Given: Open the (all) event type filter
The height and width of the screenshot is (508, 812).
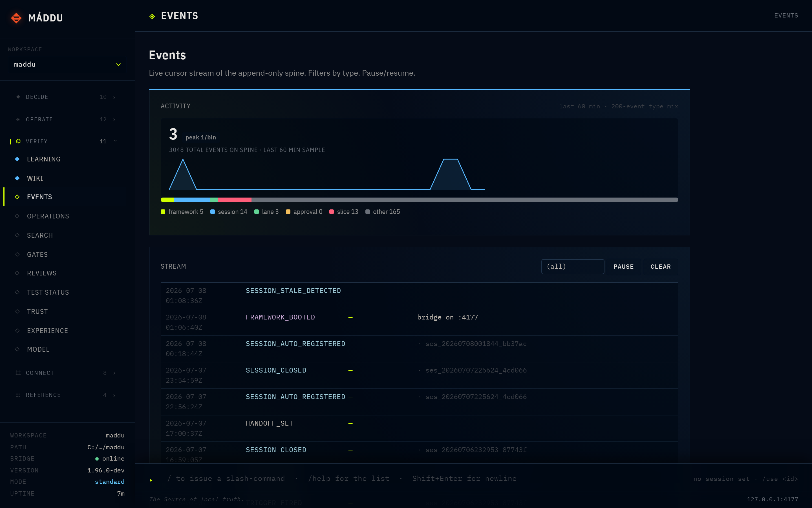Looking at the screenshot, I should (x=572, y=266).
